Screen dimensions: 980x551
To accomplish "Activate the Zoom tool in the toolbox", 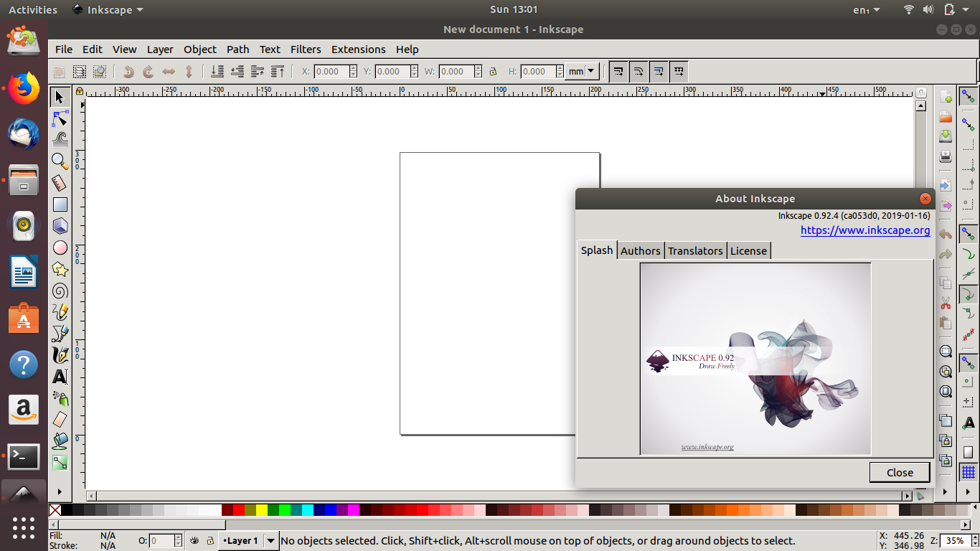I will 60,161.
